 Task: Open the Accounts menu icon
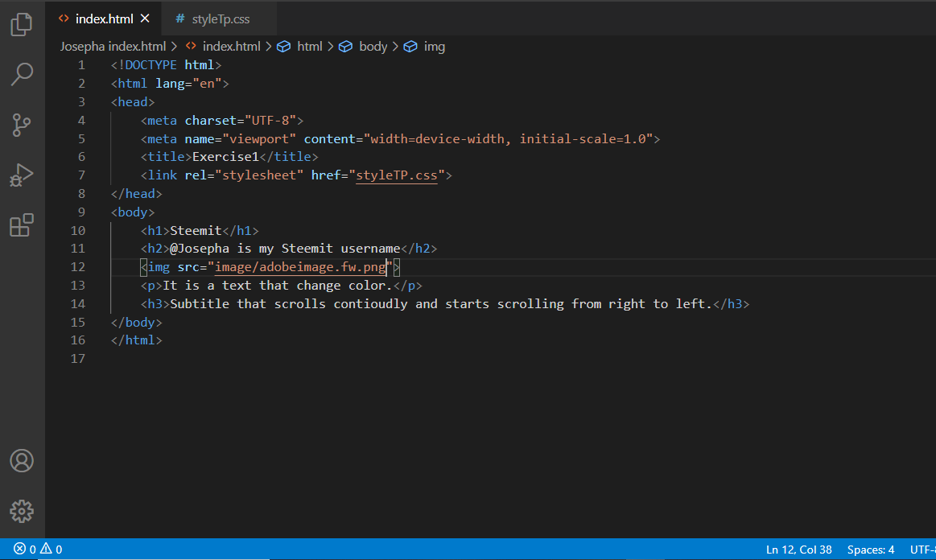22,461
